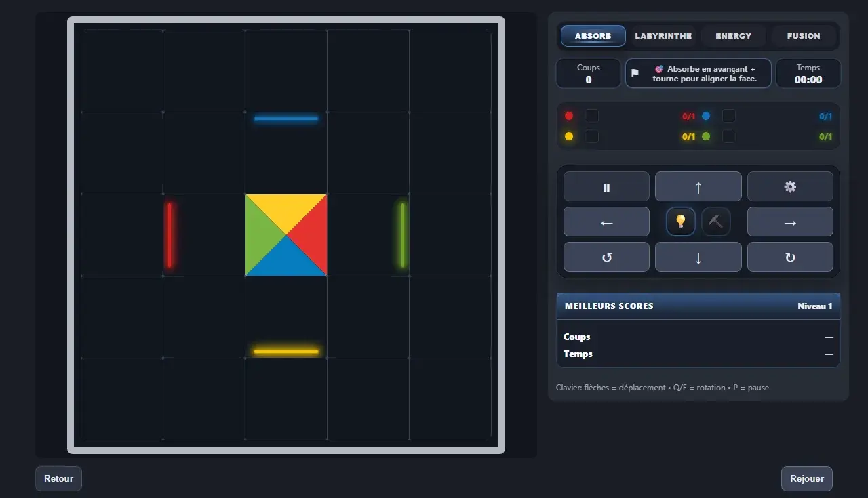Click the Niveau 1 label
The image size is (868, 498).
click(x=815, y=306)
